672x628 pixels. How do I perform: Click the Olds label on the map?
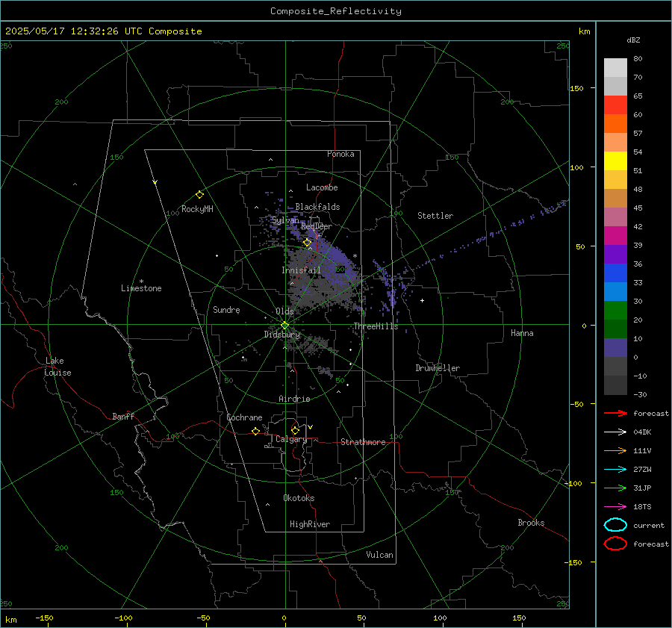[x=284, y=311]
